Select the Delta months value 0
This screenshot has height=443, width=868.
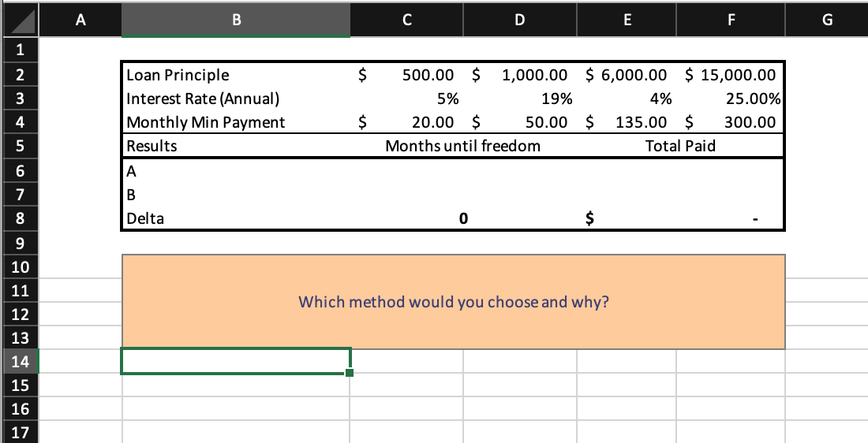click(x=462, y=218)
